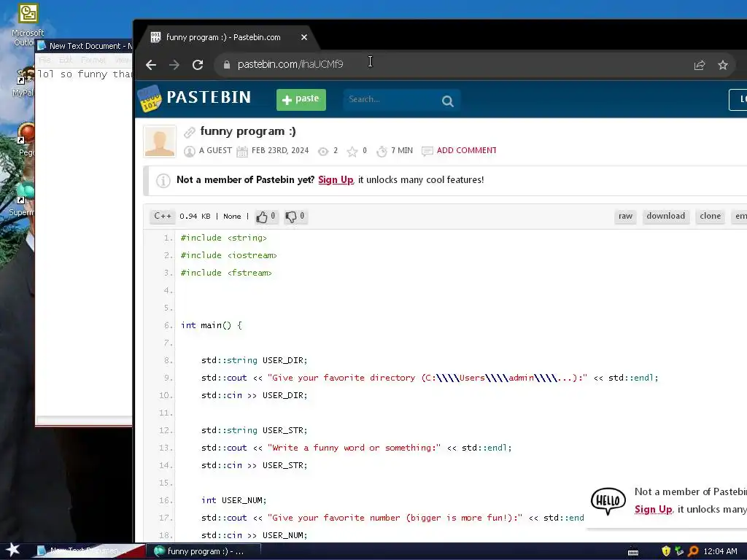The height and width of the screenshot is (560, 747).
Task: Click the download button
Action: (x=665, y=216)
